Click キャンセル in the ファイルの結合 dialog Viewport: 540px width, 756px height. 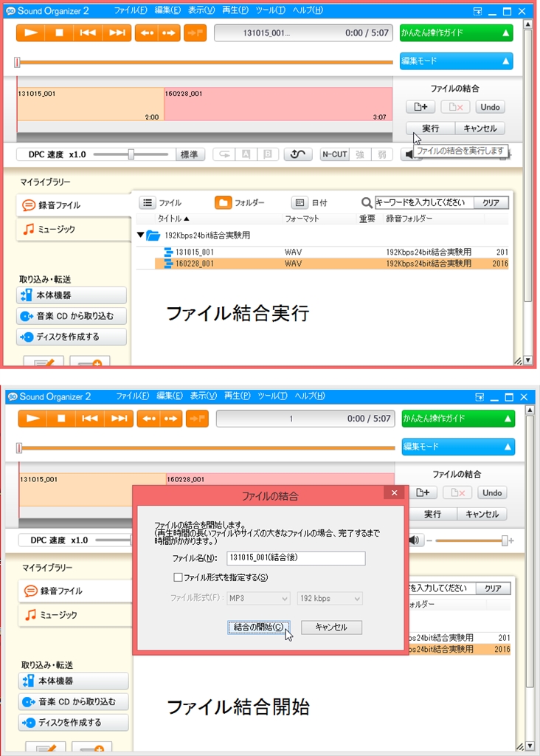pos(331,628)
